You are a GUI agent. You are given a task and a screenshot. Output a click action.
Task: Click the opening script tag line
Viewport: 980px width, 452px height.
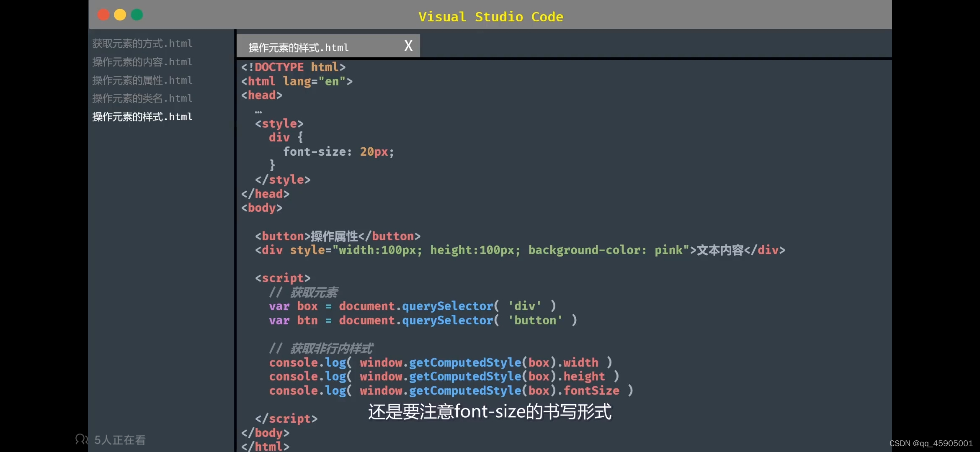(x=283, y=278)
